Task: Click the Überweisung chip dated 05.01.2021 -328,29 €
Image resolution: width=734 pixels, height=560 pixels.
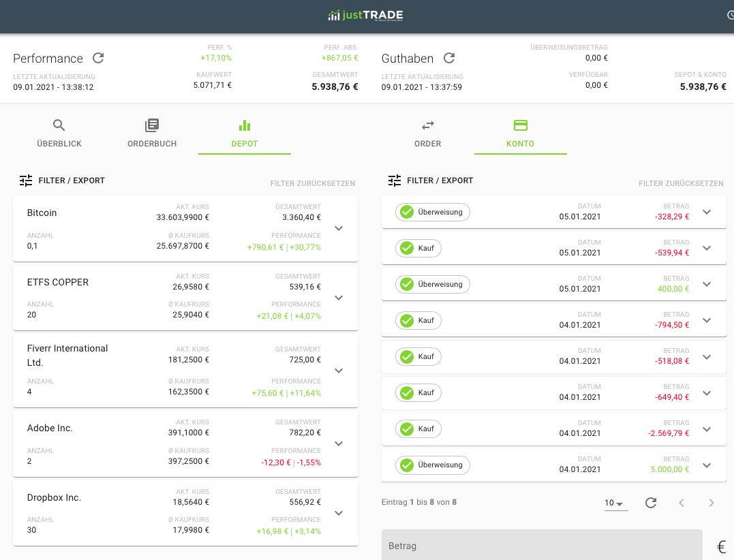Action: [433, 212]
